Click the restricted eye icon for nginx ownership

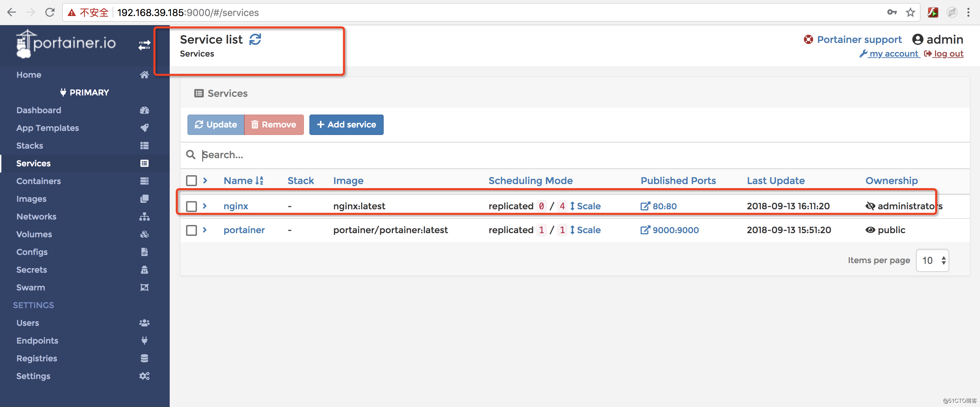point(870,206)
